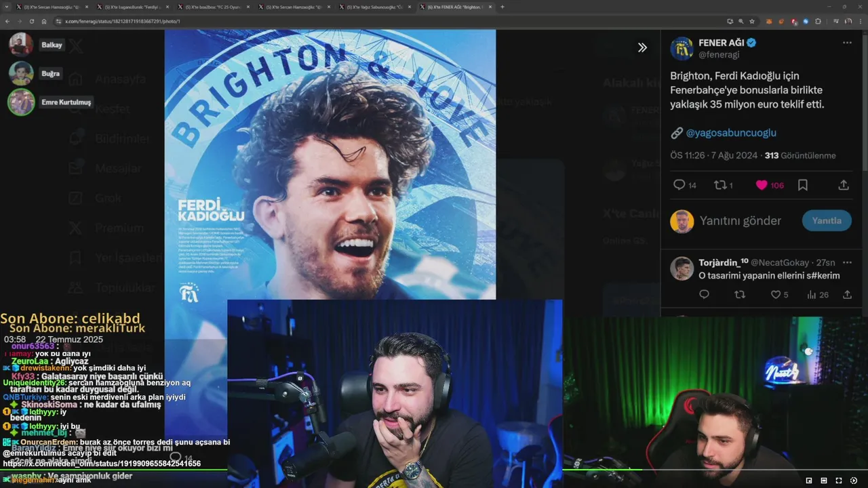This screenshot has height=488, width=868.
Task: Click Son Abone: celikabd text
Action: 71,318
